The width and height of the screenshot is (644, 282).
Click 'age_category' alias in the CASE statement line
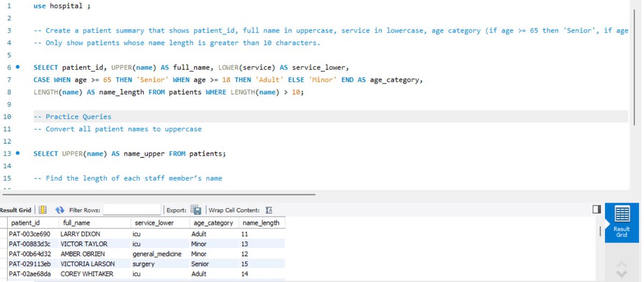coord(394,79)
